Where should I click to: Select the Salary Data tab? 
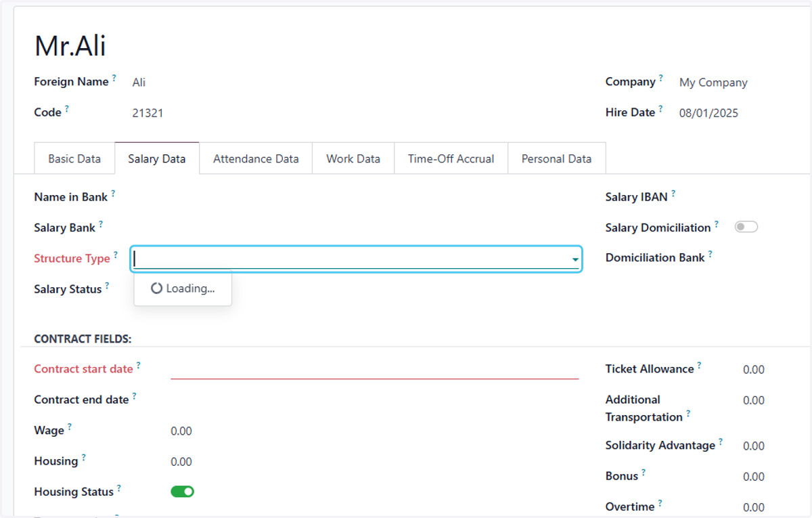157,159
